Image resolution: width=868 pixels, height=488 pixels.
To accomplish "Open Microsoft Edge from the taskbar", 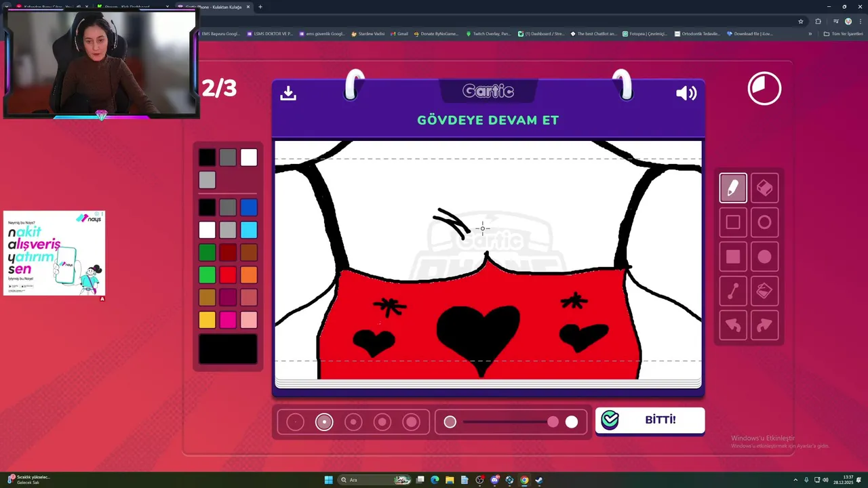I will click(x=435, y=480).
